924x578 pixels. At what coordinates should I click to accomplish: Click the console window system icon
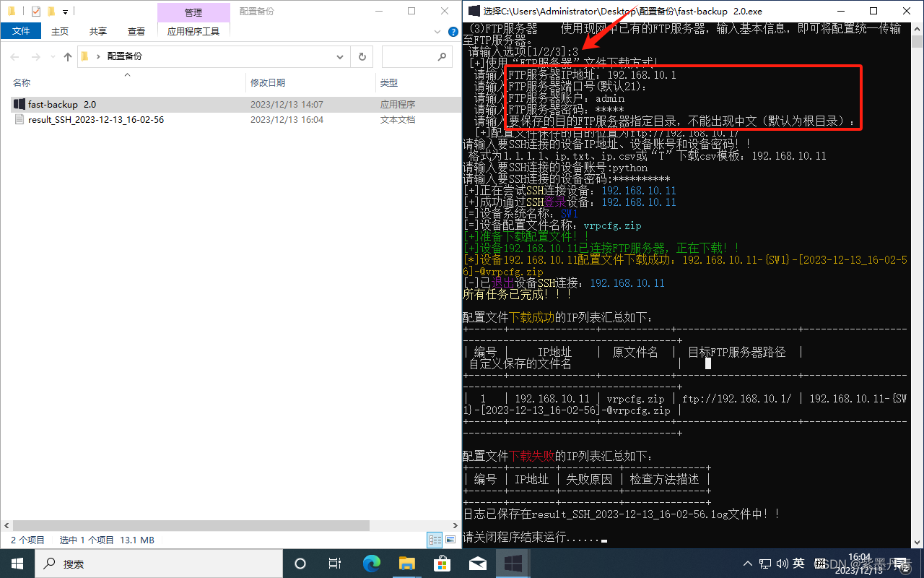point(474,11)
